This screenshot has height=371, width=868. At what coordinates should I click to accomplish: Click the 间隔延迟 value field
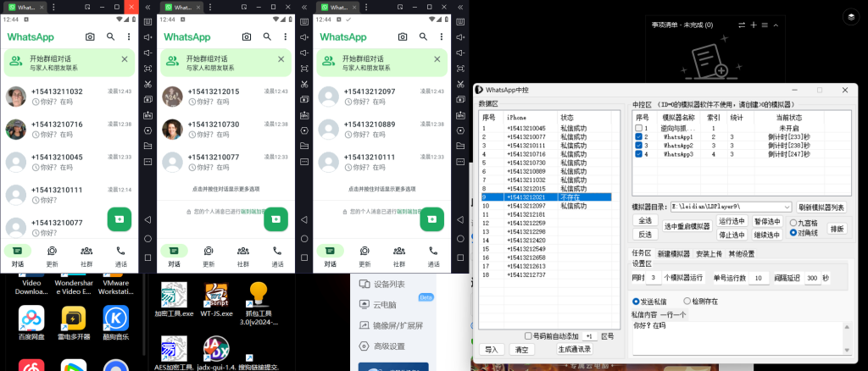[813, 278]
